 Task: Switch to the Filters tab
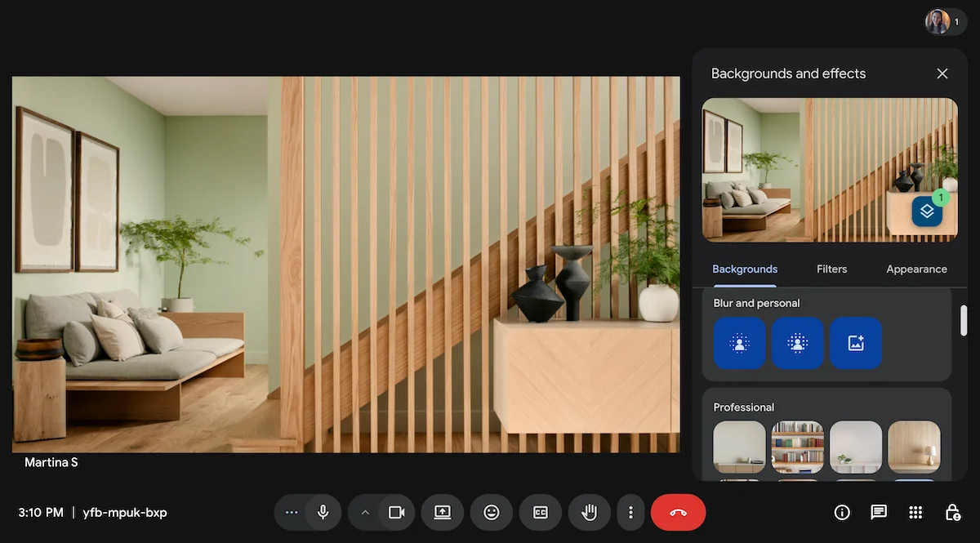[x=831, y=269]
